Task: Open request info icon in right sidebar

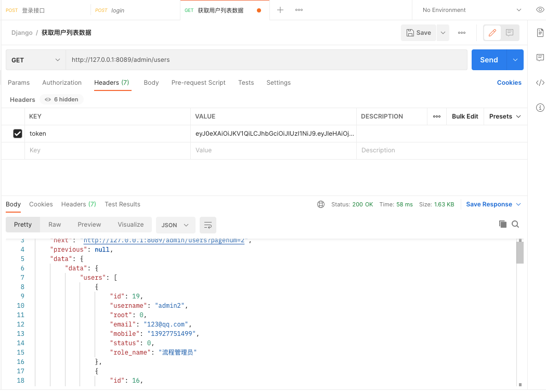Action: tap(540, 108)
